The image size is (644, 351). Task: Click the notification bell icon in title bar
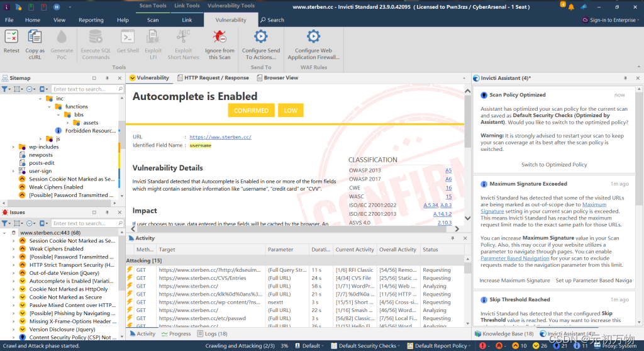(x=571, y=7)
